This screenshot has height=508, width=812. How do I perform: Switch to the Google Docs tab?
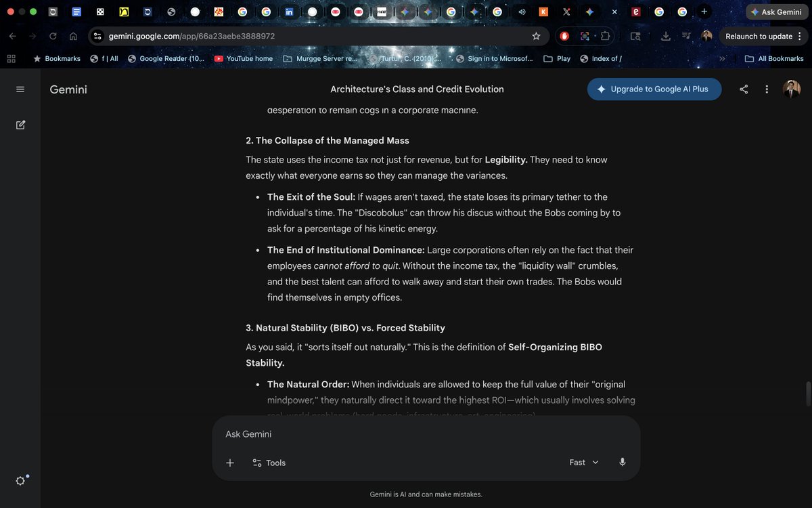click(76, 12)
